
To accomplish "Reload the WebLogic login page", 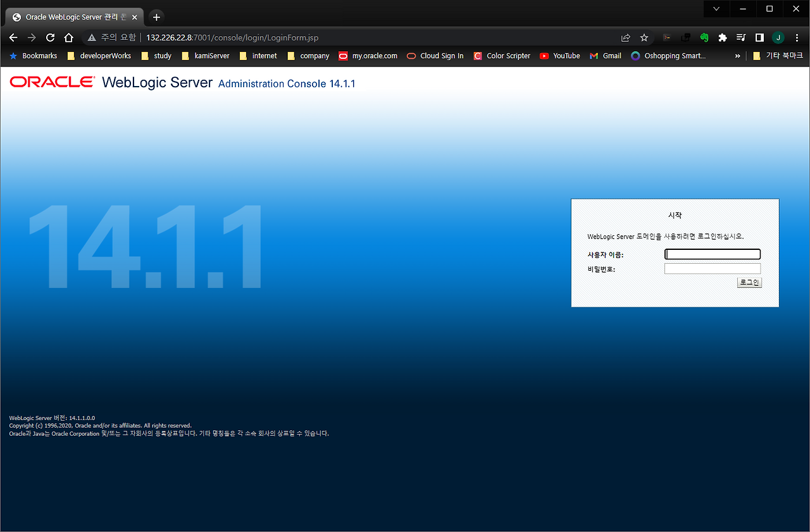I will tap(50, 37).
